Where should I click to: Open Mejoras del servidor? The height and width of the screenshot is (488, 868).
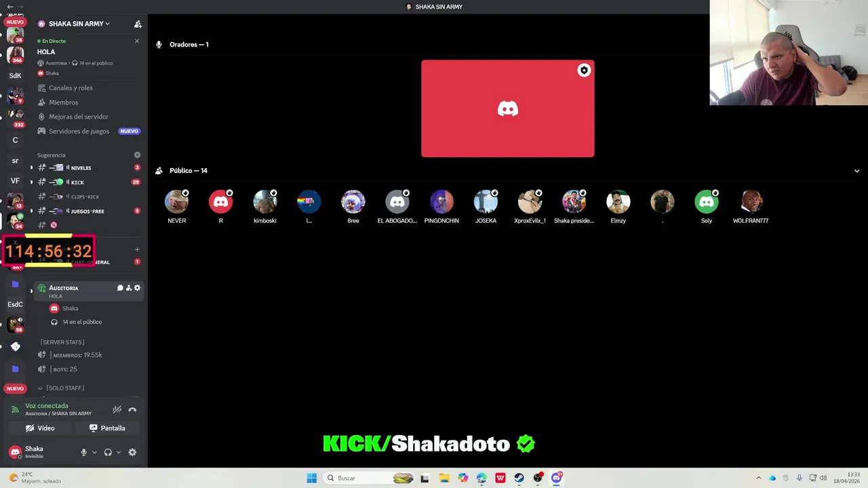tap(78, 117)
